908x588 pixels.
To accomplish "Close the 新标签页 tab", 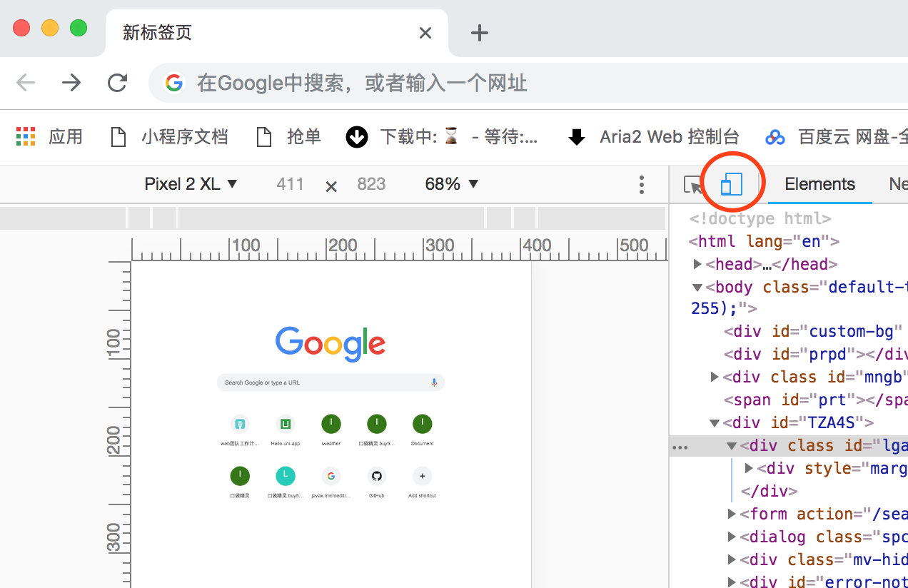I will click(425, 33).
